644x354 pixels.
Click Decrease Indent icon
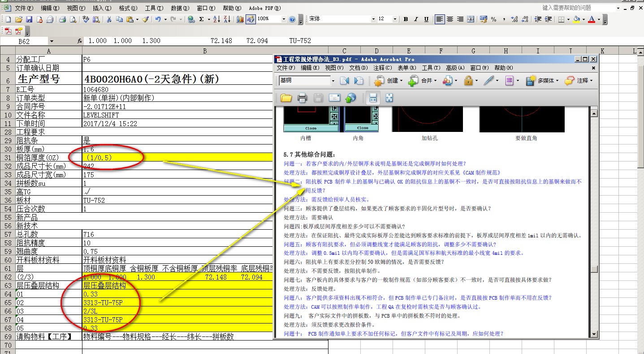pyautogui.click(x=538, y=19)
